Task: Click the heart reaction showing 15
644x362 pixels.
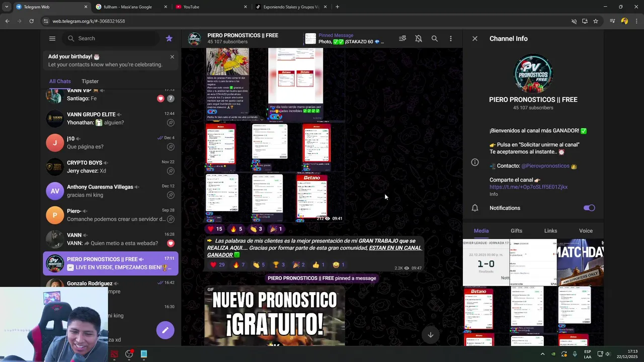Action: click(215, 229)
